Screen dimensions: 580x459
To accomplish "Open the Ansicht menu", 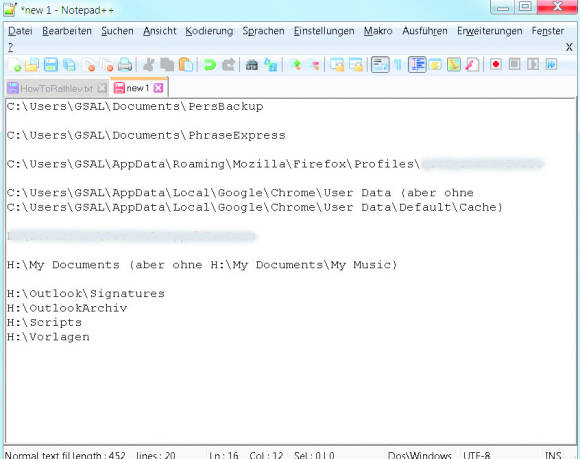I will tap(160, 31).
